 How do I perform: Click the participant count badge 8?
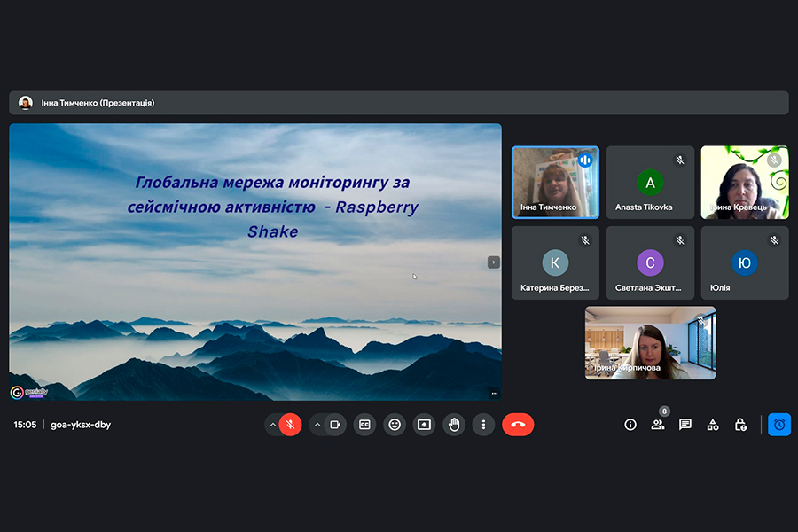(x=664, y=411)
